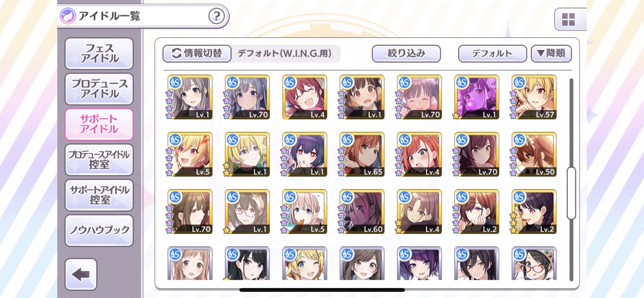The height and width of the screenshot is (298, 644).
Task: Switch to grid view layout icon
Action: pyautogui.click(x=569, y=19)
